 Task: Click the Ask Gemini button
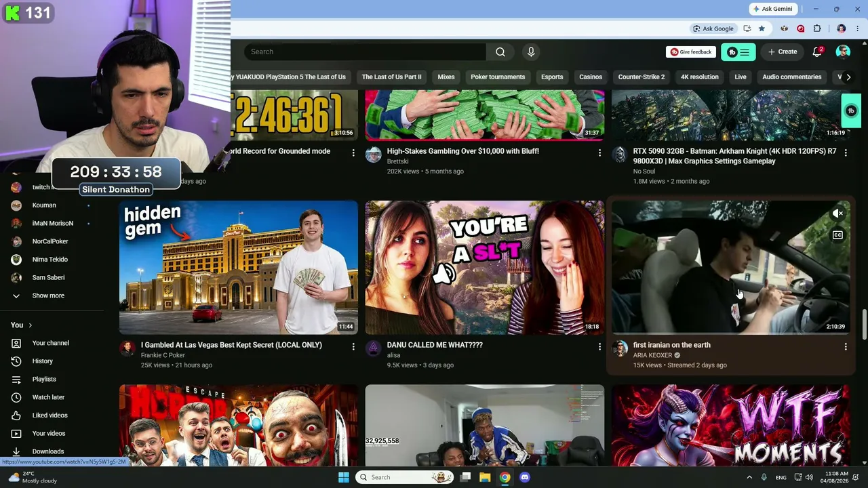click(x=773, y=9)
